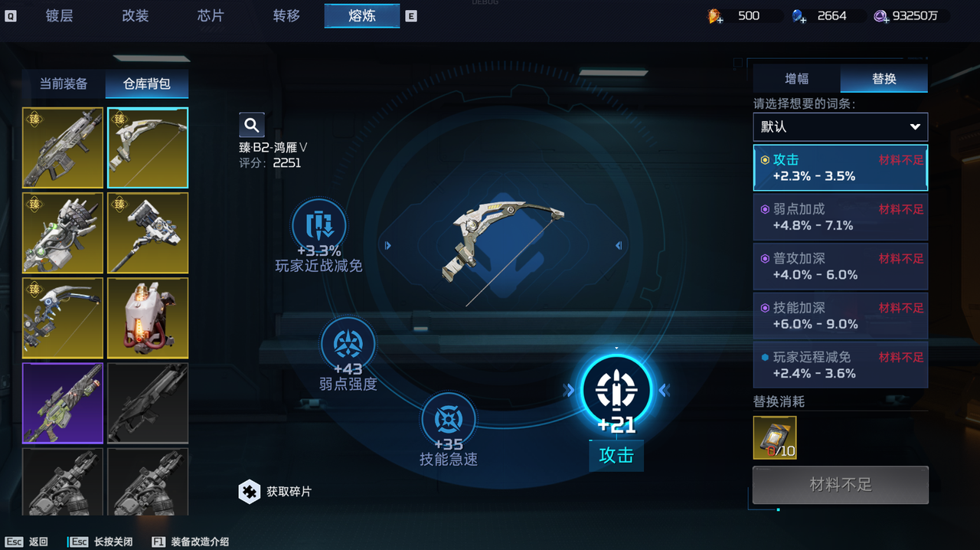Image resolution: width=980 pixels, height=550 pixels.
Task: Select the purple rifle in inventory
Action: pos(63,403)
